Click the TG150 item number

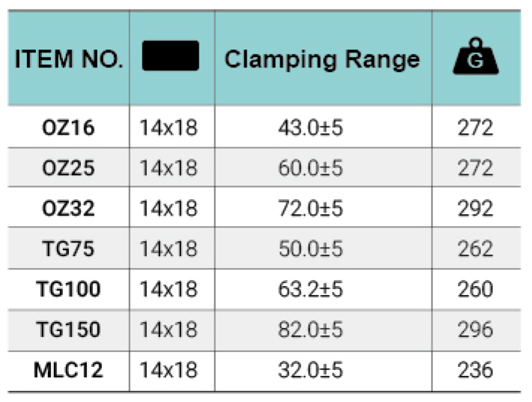pyautogui.click(x=68, y=329)
